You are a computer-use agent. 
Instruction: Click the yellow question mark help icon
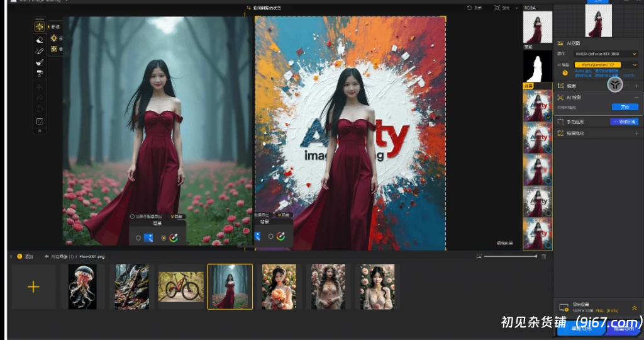(565, 73)
